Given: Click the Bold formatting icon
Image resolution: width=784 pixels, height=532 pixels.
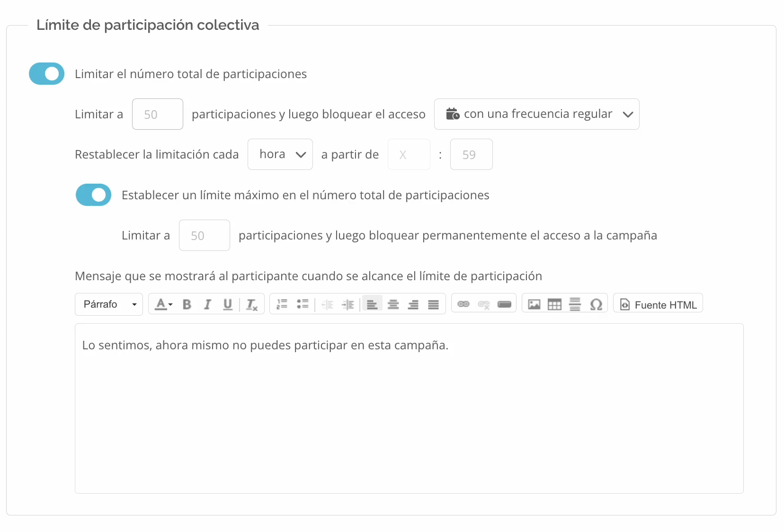Looking at the screenshot, I should tap(187, 304).
